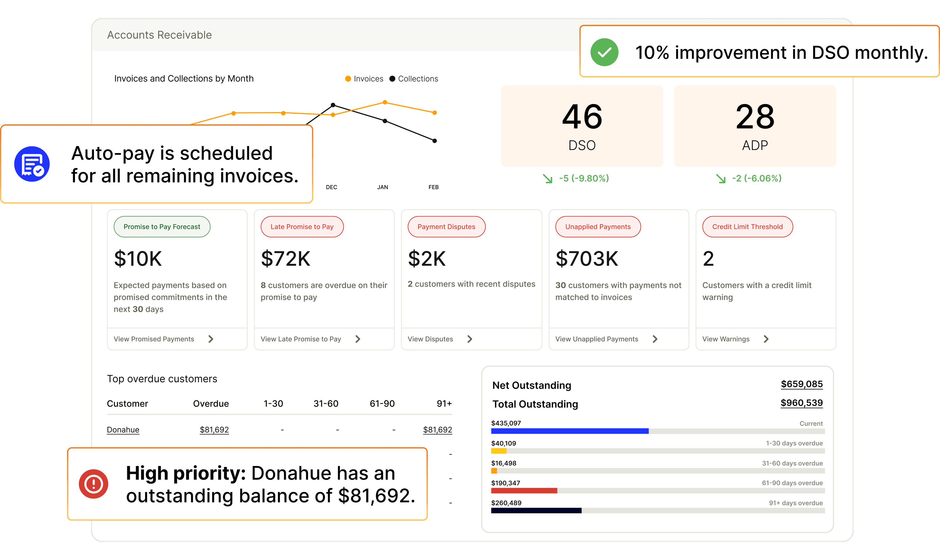Open View Promised Payments link

click(x=154, y=339)
